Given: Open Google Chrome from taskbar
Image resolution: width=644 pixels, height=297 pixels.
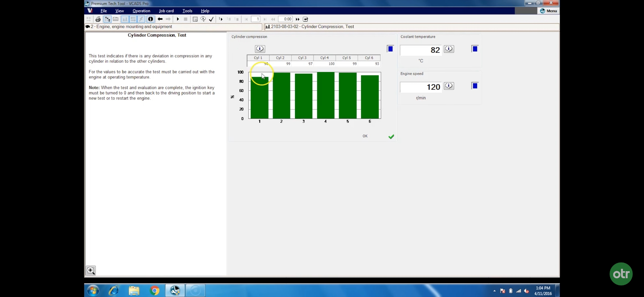Looking at the screenshot, I should coord(155,291).
